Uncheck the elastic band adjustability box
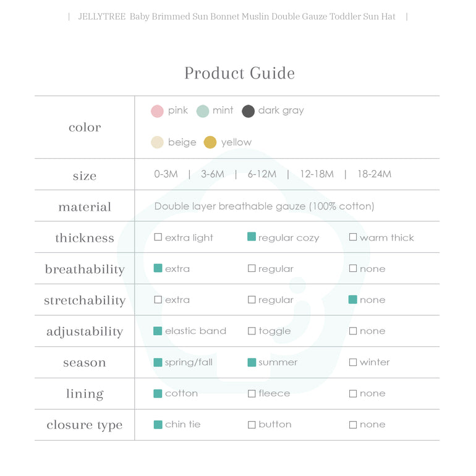Viewport: 476px width, 476px height. click(158, 331)
